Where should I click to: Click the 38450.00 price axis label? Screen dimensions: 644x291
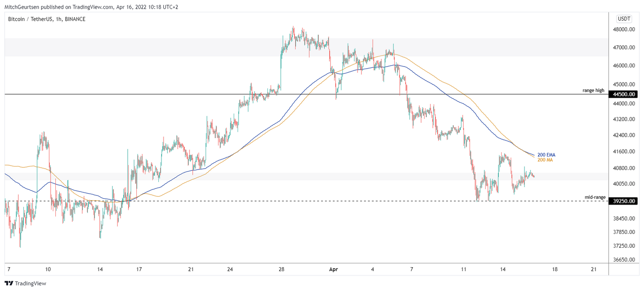click(x=625, y=219)
